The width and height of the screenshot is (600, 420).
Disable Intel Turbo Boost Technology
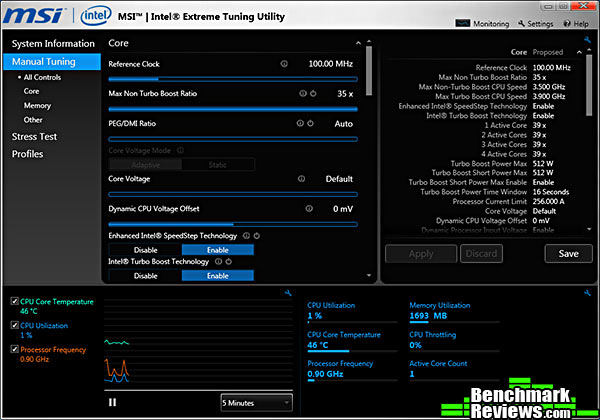click(x=145, y=276)
